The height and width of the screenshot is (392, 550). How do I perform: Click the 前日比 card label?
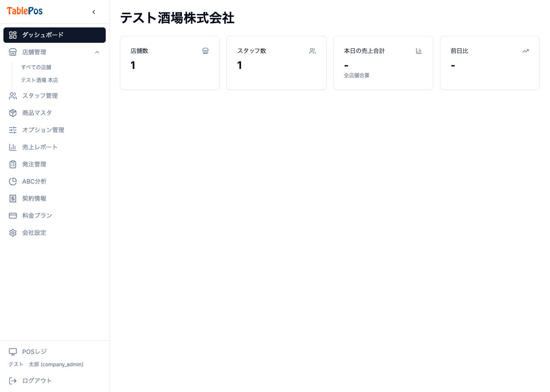point(459,51)
